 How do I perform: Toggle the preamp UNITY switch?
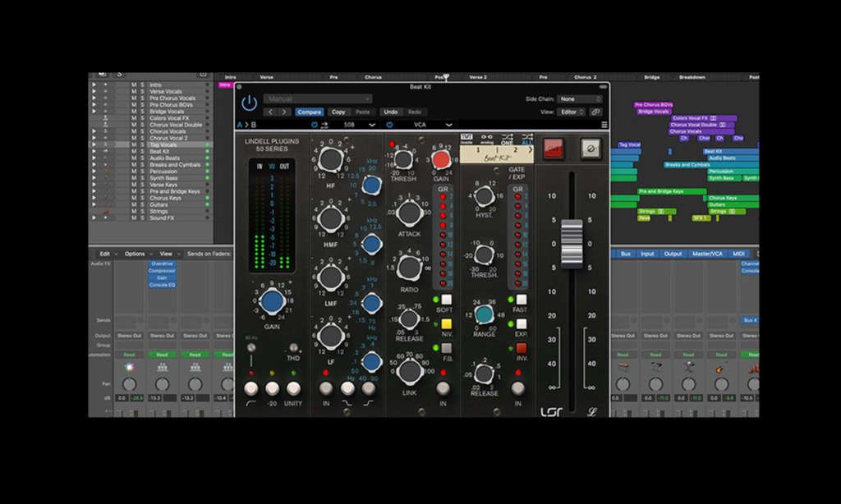pos(293,388)
